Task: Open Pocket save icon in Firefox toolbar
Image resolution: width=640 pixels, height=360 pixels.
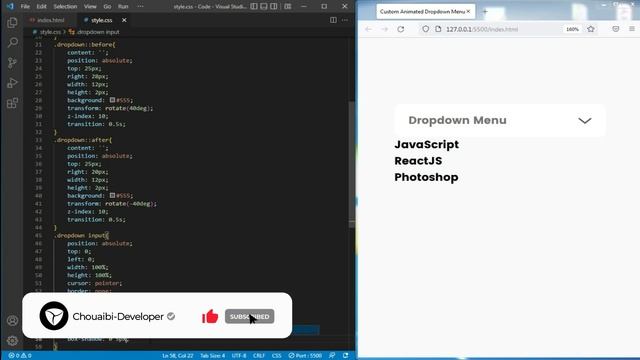Action: click(x=616, y=29)
